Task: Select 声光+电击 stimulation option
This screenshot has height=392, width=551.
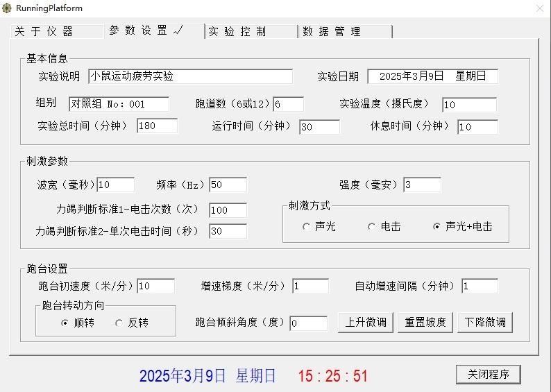Action: pos(436,227)
